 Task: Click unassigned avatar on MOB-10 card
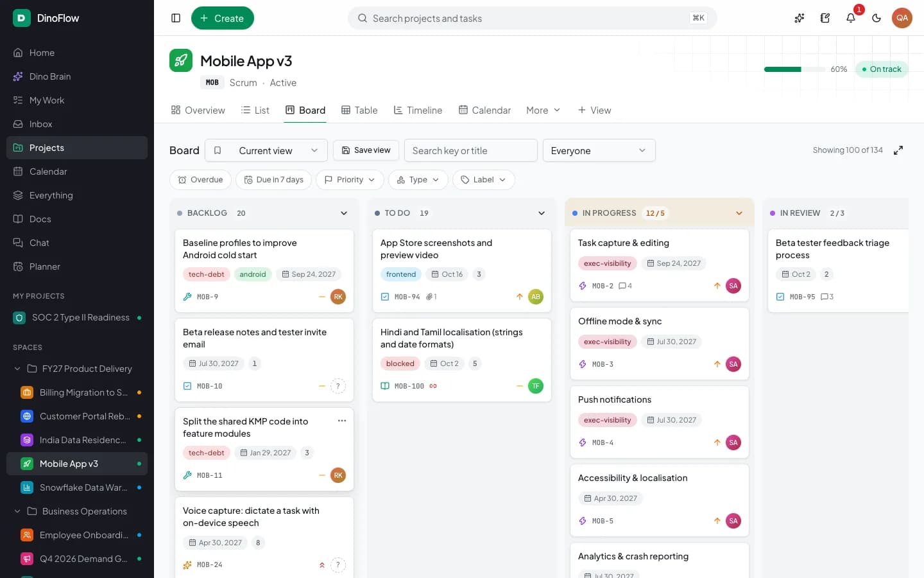[x=338, y=386]
